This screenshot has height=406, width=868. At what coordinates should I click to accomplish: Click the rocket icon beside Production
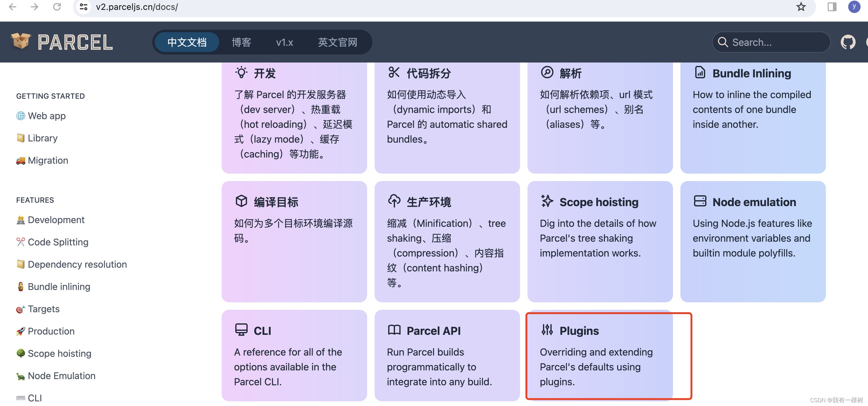click(x=20, y=331)
